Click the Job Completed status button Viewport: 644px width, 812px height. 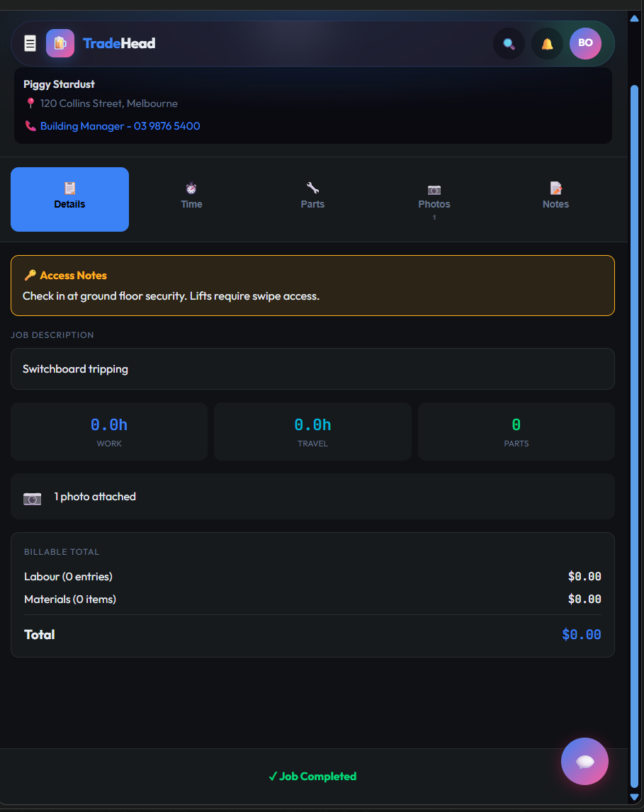(312, 777)
